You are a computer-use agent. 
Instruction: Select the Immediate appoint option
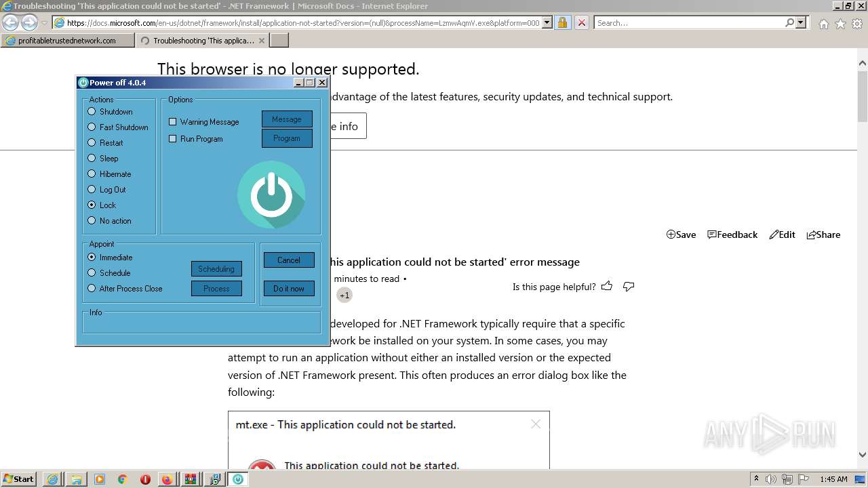click(111, 258)
